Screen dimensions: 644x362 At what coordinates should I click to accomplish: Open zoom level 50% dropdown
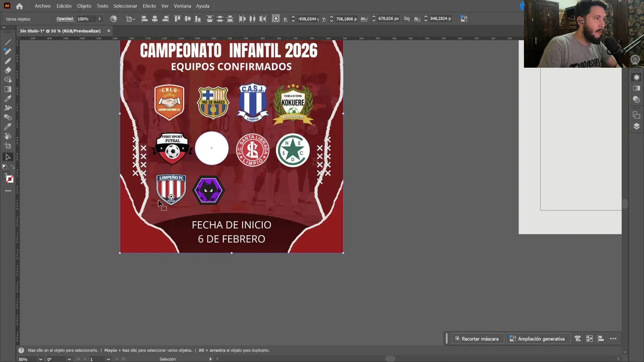[x=41, y=359]
